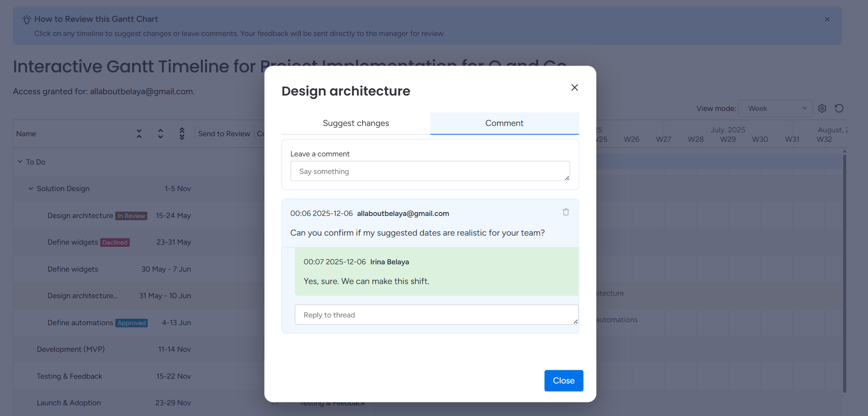Click the lightbulb tip icon
Screen dimensions: 868x416
point(27,20)
